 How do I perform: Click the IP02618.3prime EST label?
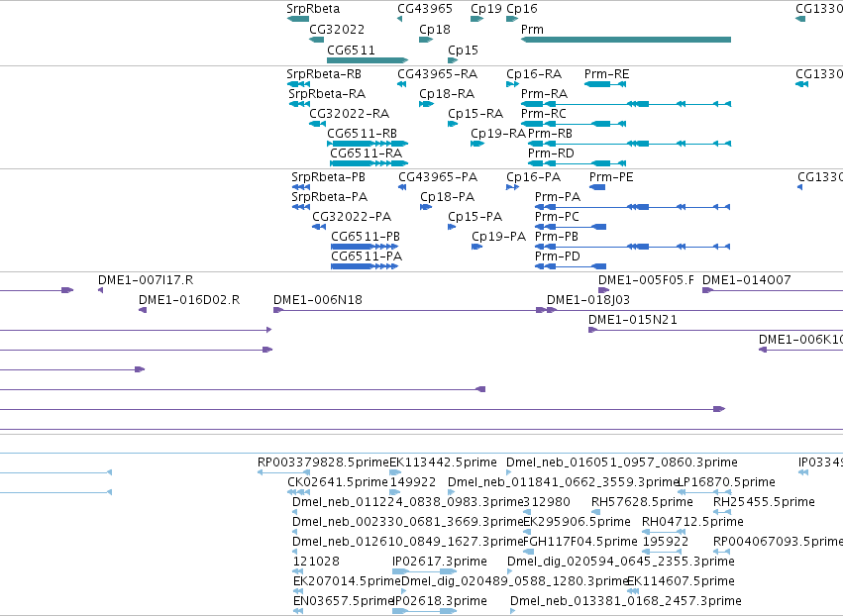(441, 601)
